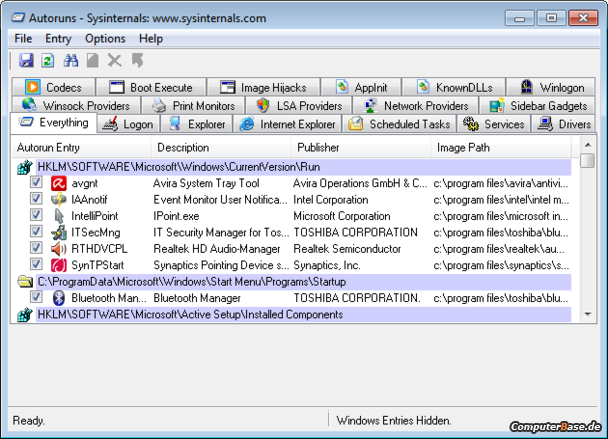
Task: Click the Save toolbar icon
Action: (26, 60)
